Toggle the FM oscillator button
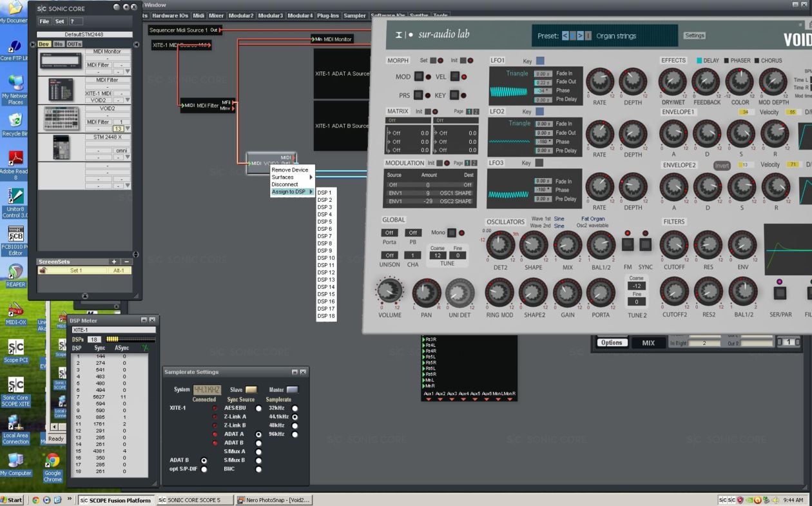The image size is (812, 506). pos(628,245)
